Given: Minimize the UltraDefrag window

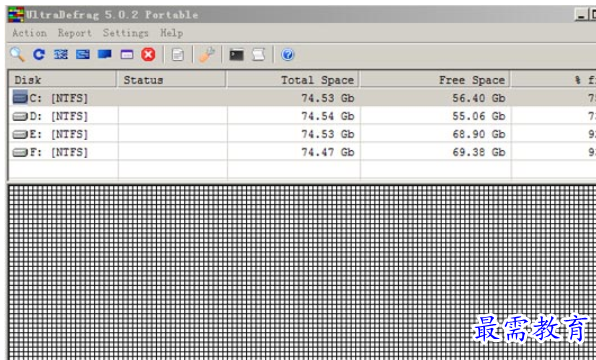Looking at the screenshot, I should 580,15.
